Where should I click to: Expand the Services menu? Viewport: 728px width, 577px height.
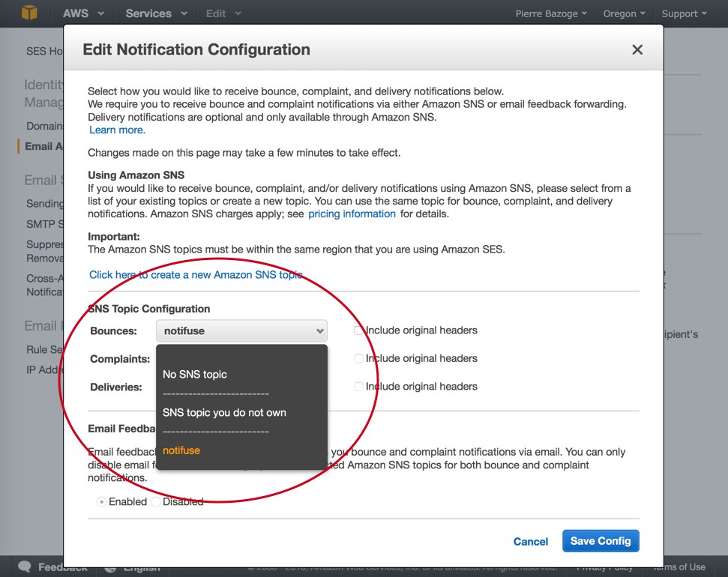[156, 13]
